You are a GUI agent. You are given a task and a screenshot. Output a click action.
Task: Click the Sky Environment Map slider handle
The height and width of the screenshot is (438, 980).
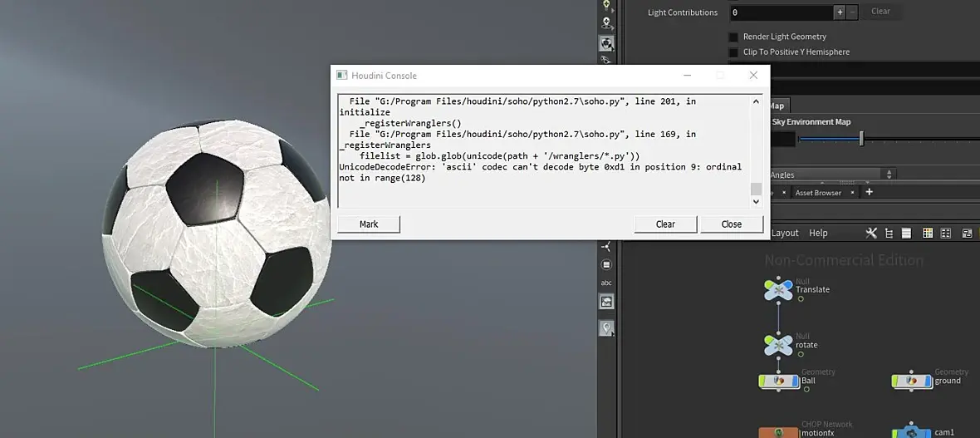861,138
